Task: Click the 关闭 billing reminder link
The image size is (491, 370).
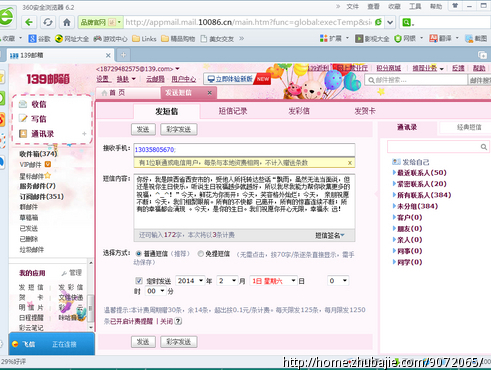Action: tap(166, 321)
